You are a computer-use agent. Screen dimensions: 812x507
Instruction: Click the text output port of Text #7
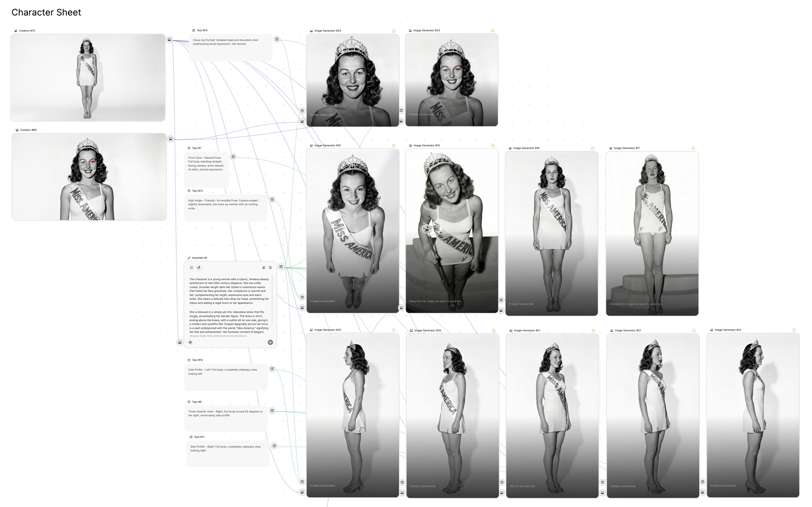click(x=233, y=157)
